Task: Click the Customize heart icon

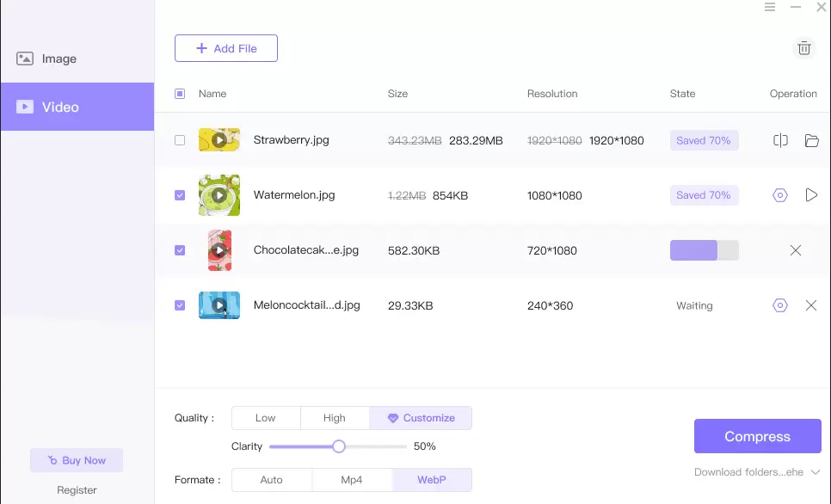Action: click(393, 418)
